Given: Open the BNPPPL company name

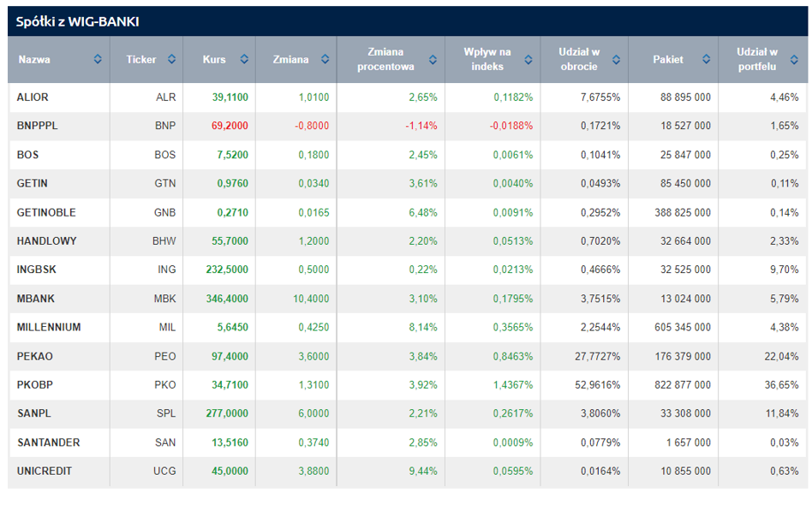Looking at the screenshot, I should point(38,126).
